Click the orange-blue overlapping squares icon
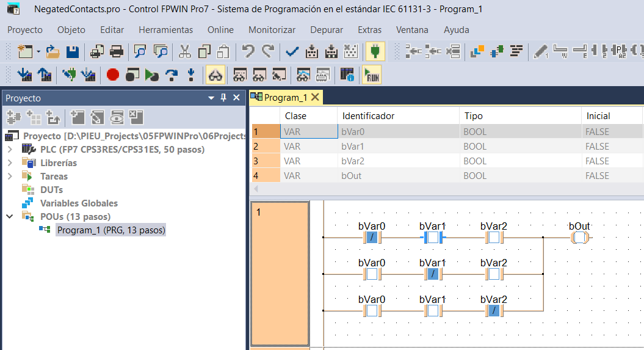644x350 pixels. pyautogui.click(x=477, y=52)
